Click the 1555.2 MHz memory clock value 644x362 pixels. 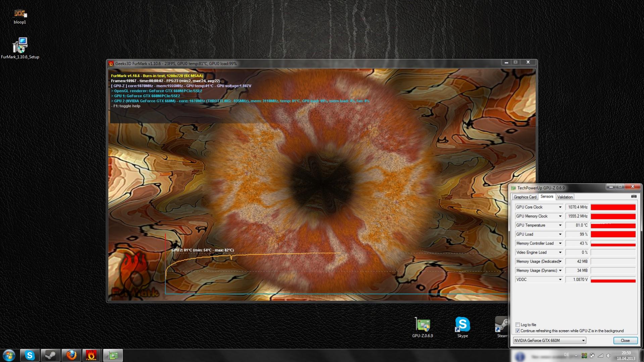(x=578, y=216)
